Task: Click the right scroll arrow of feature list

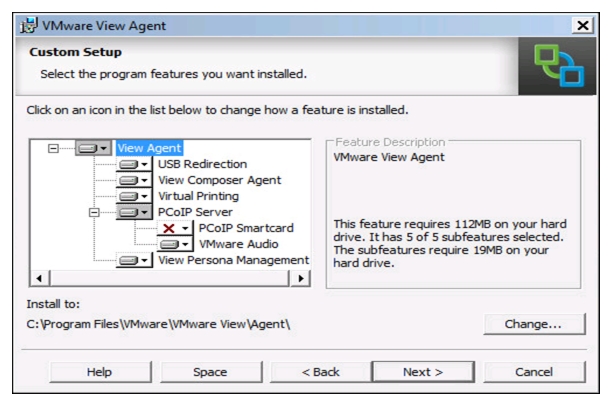Action: coord(300,278)
